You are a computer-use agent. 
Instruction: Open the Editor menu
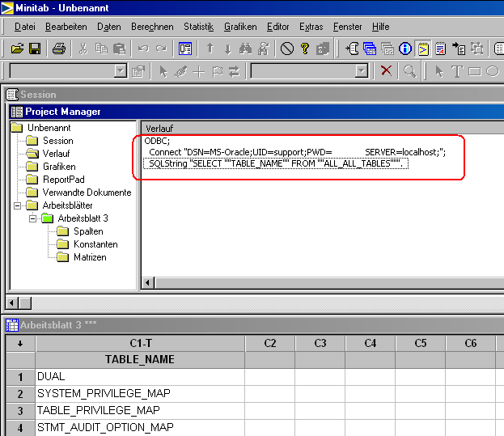click(277, 27)
